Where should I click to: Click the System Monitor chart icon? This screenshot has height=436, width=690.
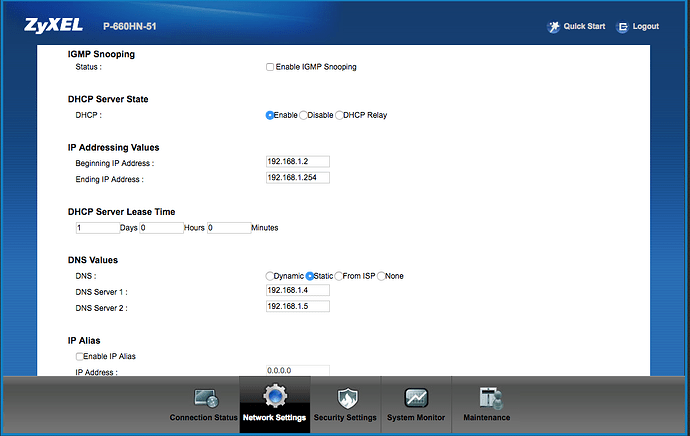coord(415,397)
